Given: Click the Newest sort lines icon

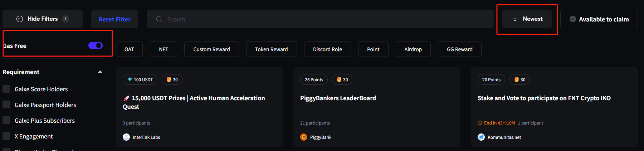Looking at the screenshot, I should (x=515, y=19).
